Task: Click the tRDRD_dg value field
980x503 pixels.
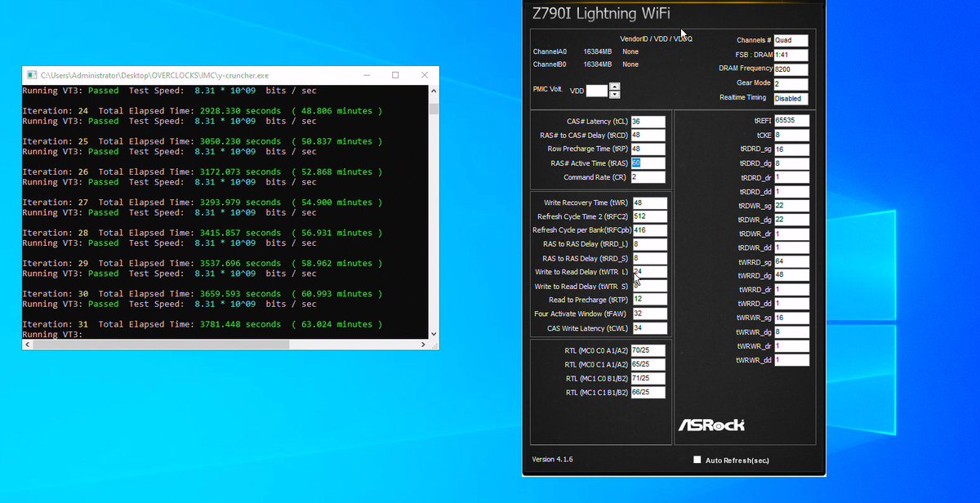Action: (791, 163)
